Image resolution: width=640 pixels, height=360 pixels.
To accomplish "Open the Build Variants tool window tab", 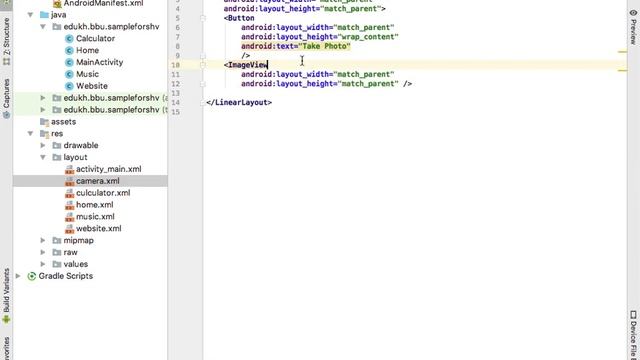I will pos(6,296).
